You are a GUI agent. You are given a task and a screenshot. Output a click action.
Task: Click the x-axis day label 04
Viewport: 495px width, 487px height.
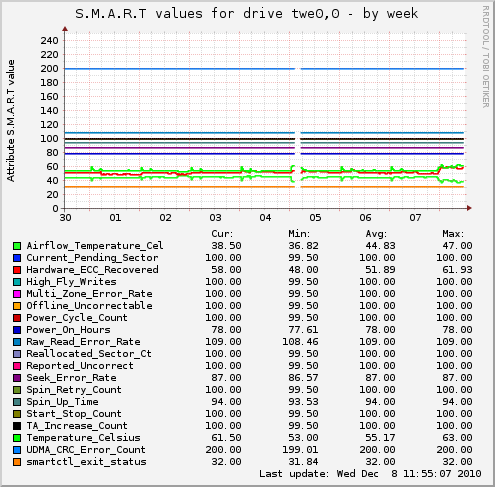265,218
